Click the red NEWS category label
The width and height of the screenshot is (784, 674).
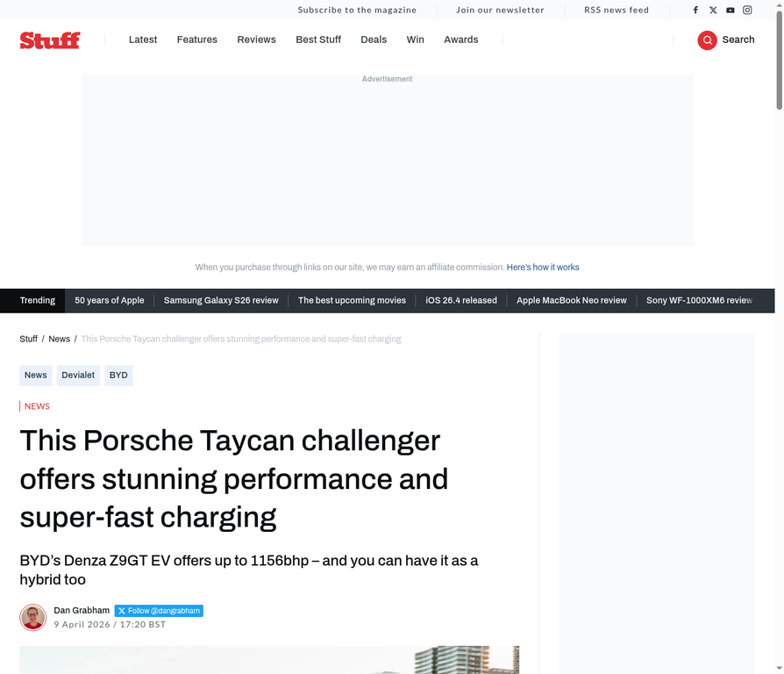[37, 406]
